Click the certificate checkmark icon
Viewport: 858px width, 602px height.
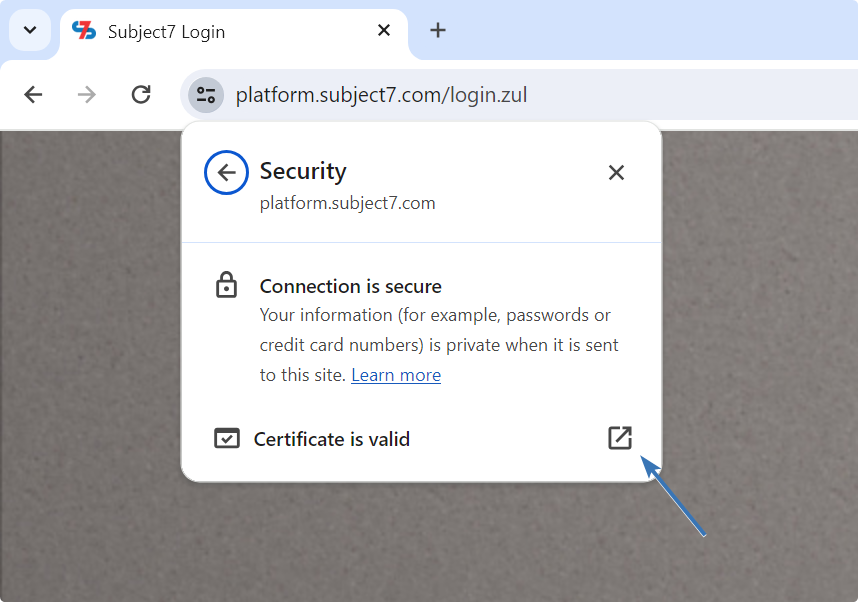pyautogui.click(x=227, y=439)
